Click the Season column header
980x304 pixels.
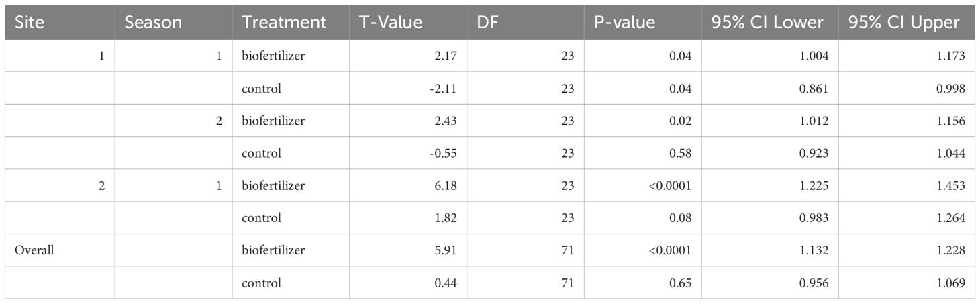pyautogui.click(x=153, y=22)
